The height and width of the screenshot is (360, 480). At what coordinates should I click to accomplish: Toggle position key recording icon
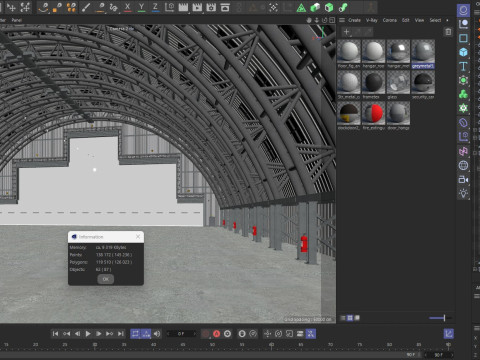click(268, 334)
